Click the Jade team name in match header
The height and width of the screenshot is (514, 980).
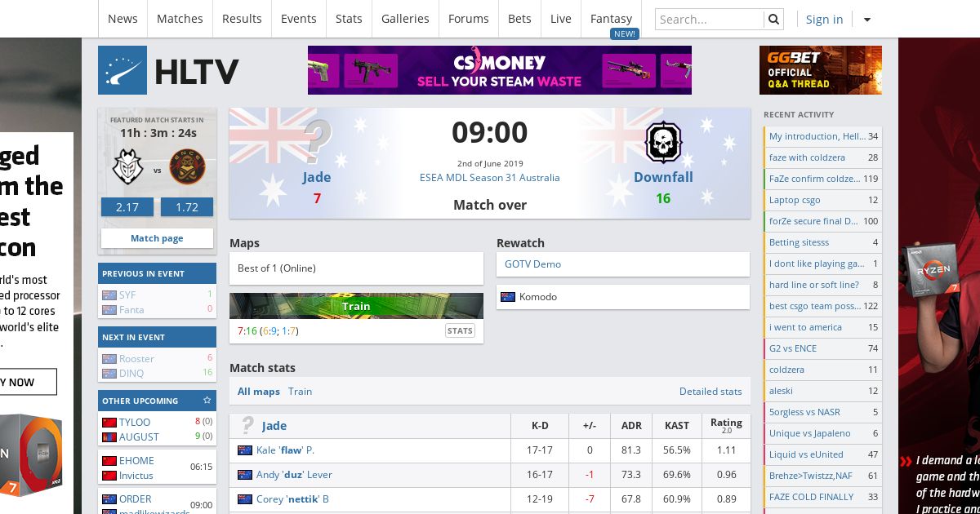pos(317,177)
